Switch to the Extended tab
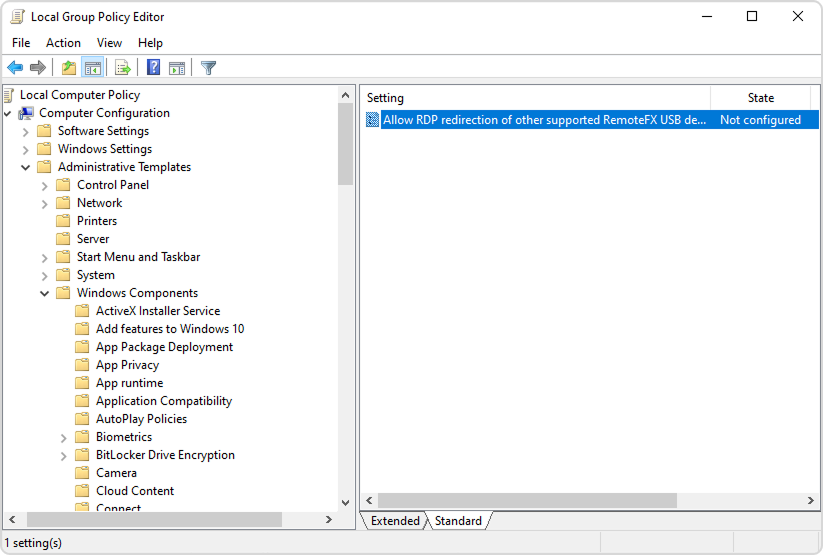This screenshot has height=555, width=823. (395, 521)
